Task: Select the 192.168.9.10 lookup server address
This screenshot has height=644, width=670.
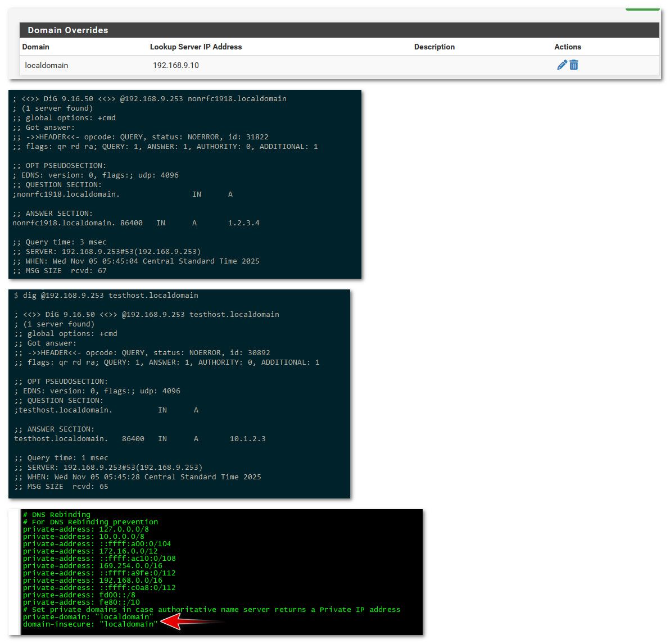Action: coord(176,66)
